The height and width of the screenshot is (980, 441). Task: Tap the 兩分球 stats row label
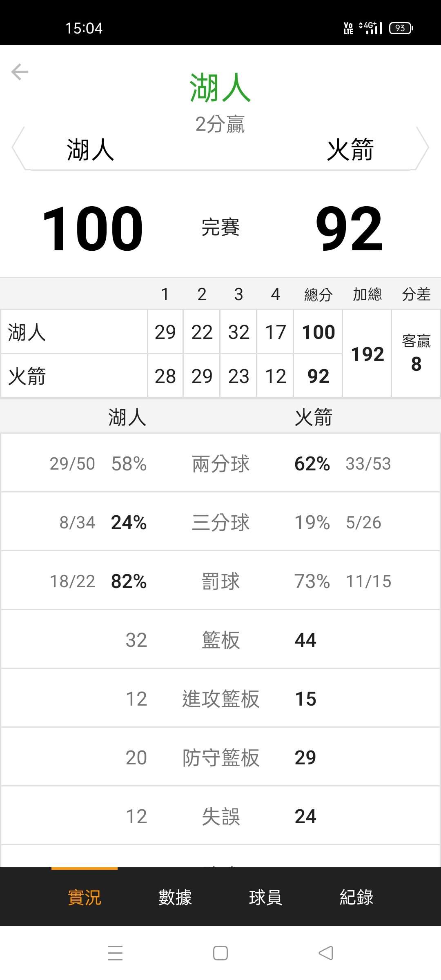tap(220, 464)
